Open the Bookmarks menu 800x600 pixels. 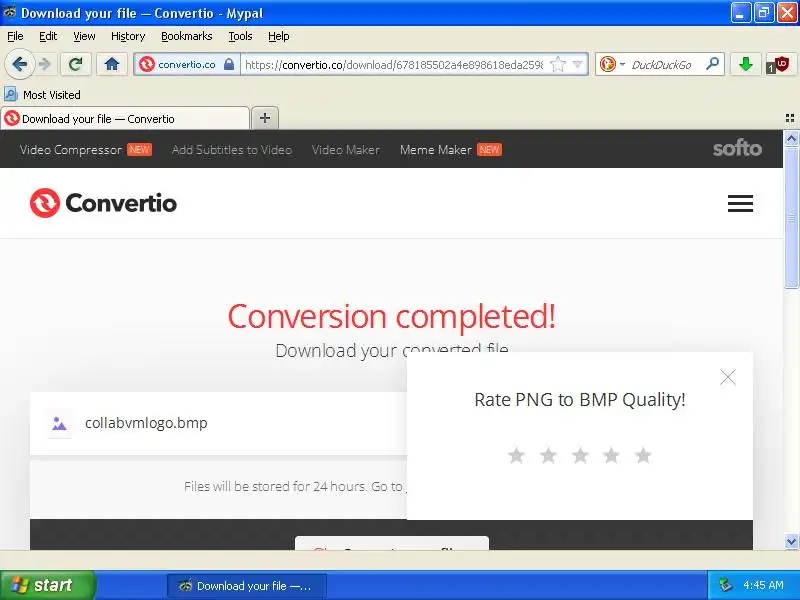pos(187,36)
